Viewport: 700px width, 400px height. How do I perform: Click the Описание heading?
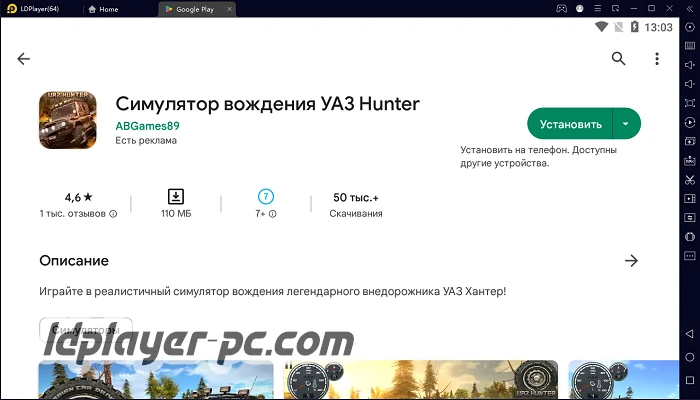coord(74,261)
